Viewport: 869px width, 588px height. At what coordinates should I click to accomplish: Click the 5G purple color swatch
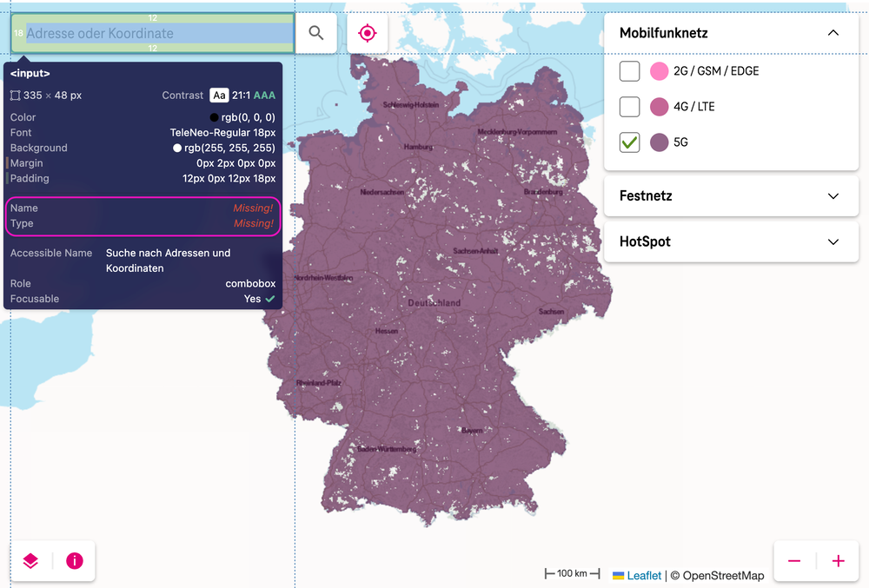(x=660, y=142)
